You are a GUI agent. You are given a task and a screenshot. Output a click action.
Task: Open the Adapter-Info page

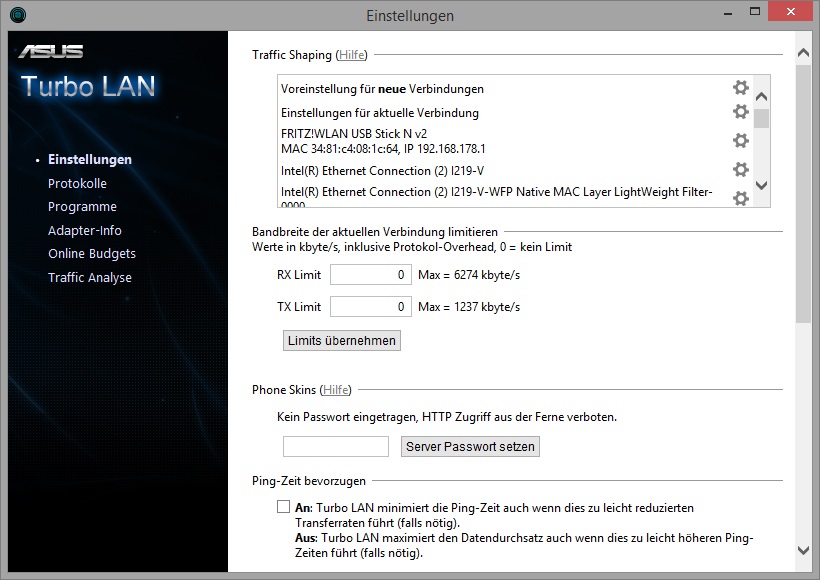point(85,231)
